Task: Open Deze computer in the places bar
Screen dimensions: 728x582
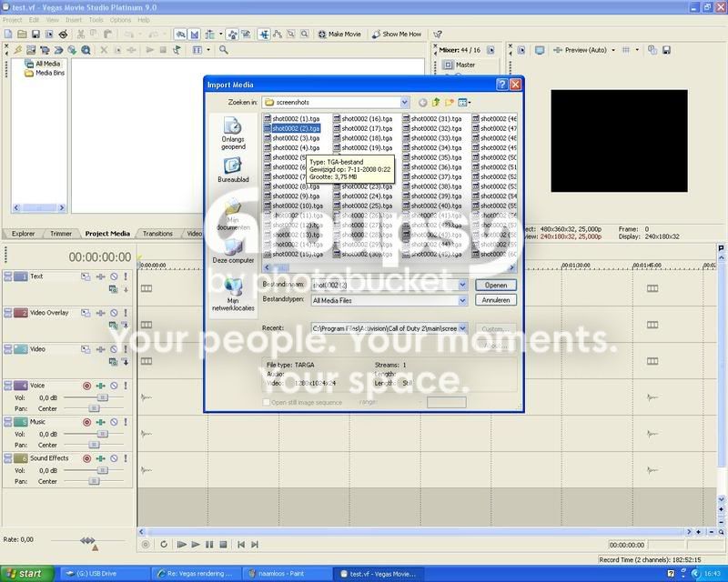Action: 233,251
